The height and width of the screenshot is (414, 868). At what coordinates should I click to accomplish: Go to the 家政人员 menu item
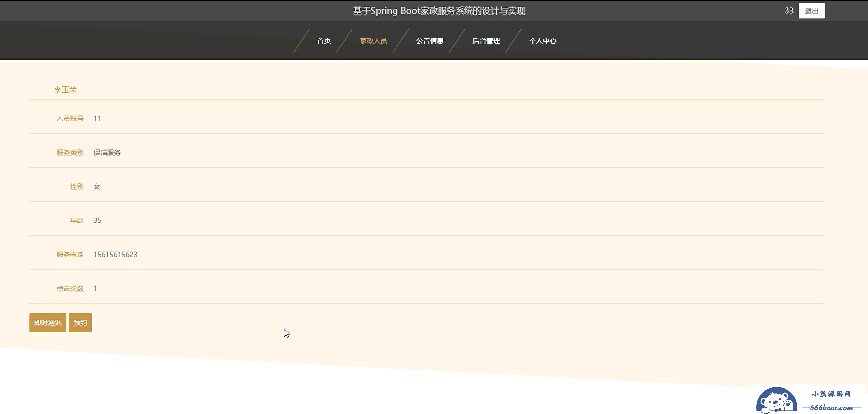(373, 41)
